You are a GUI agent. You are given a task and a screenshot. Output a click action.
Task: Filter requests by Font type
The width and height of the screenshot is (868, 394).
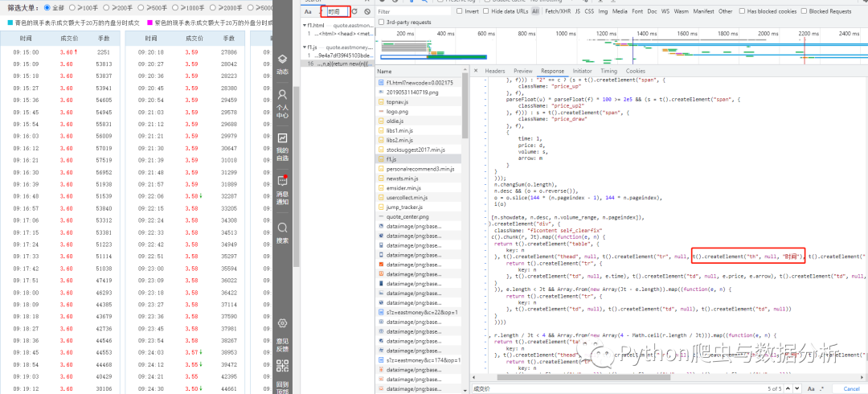click(x=637, y=11)
